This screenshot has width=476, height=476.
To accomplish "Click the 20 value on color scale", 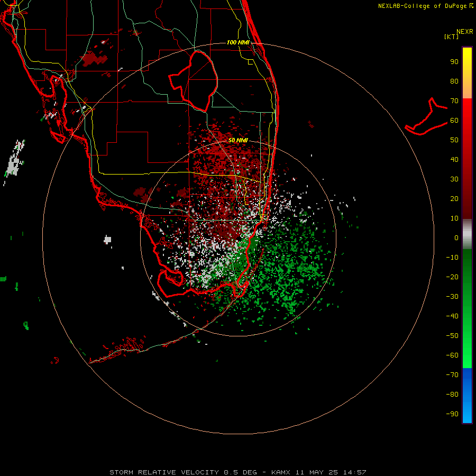I will click(x=454, y=198).
